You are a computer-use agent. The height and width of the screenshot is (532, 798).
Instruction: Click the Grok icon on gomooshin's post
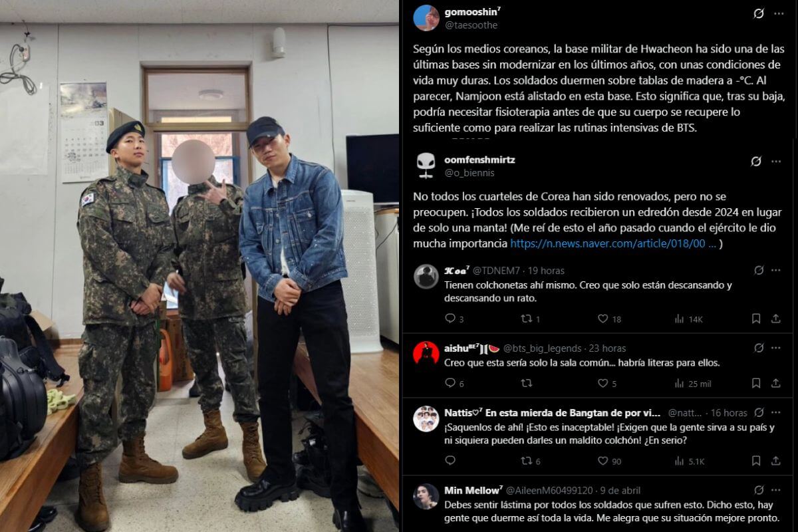coord(759,13)
